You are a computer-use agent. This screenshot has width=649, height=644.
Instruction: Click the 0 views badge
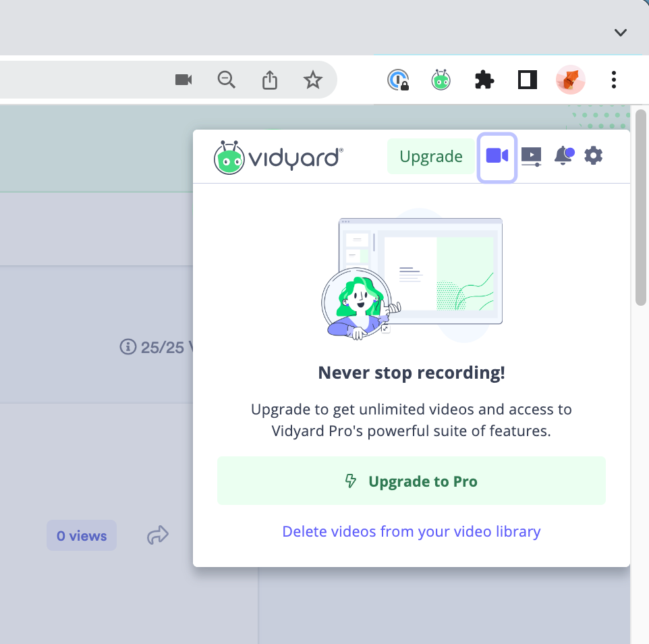click(x=82, y=535)
